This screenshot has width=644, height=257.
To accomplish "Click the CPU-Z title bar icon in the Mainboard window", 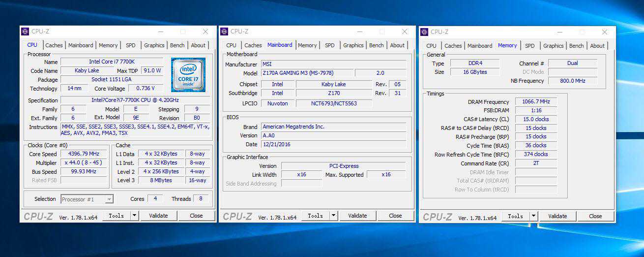I will pyautogui.click(x=224, y=32).
